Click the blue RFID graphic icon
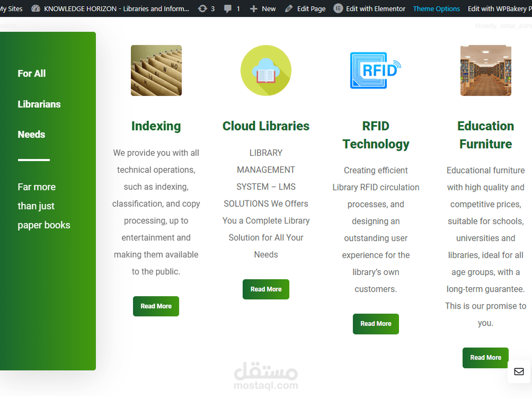Screen dimensions: 532x399 click(376, 70)
